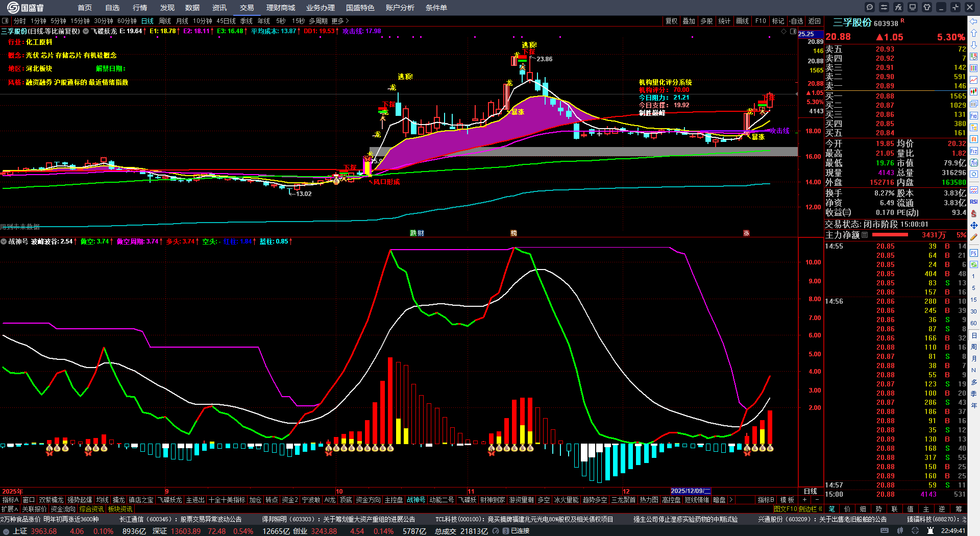Click the 统计 statistics button
The image size is (980, 536).
[x=724, y=21]
